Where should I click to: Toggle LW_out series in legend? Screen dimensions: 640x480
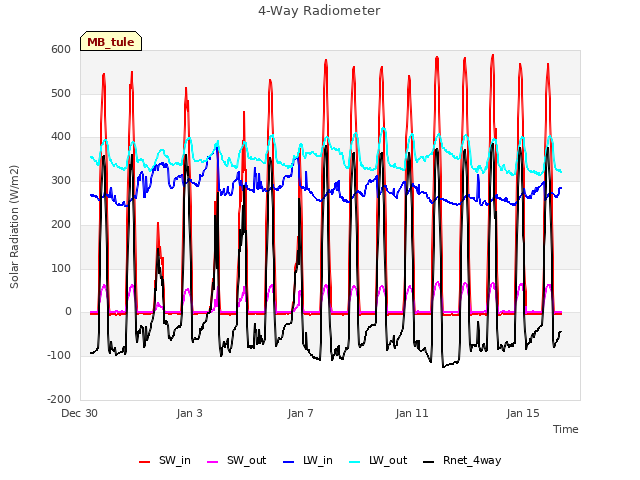[x=378, y=460]
